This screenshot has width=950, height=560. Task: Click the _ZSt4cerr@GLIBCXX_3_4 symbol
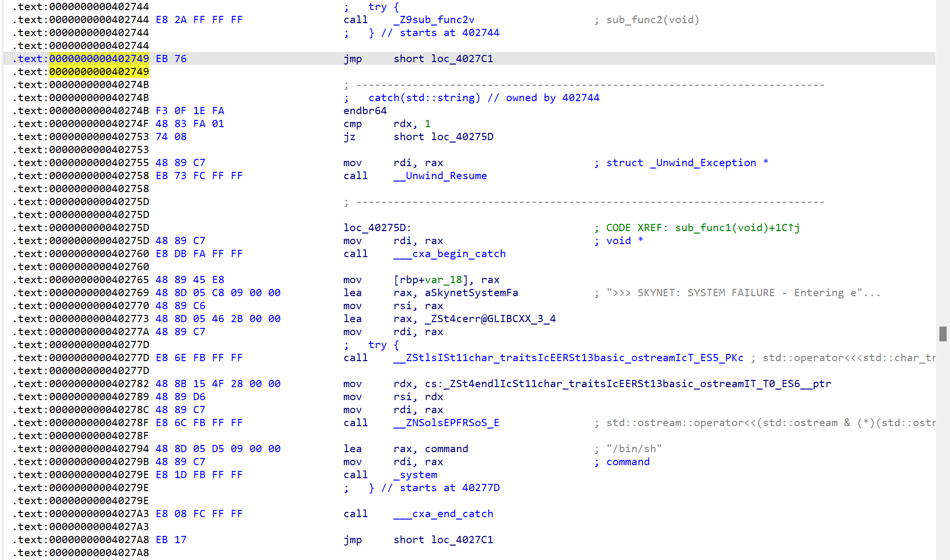click(x=490, y=319)
